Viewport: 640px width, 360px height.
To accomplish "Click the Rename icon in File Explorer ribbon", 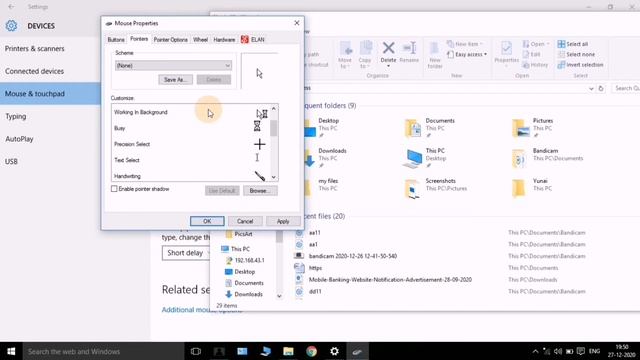I will click(409, 48).
